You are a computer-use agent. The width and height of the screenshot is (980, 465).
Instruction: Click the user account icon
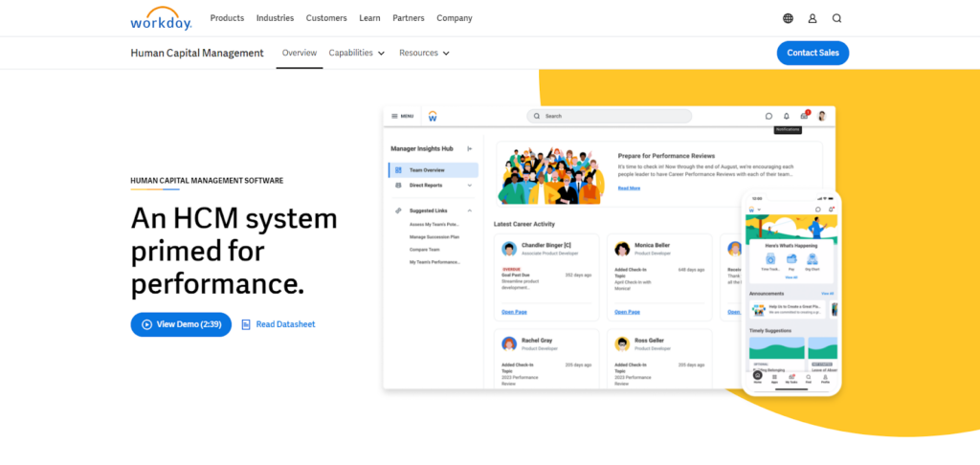coord(813,18)
